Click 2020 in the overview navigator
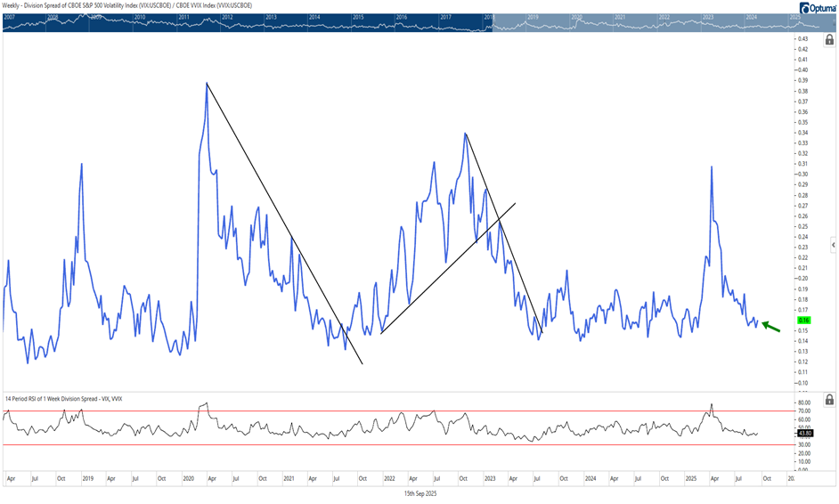 (576, 17)
